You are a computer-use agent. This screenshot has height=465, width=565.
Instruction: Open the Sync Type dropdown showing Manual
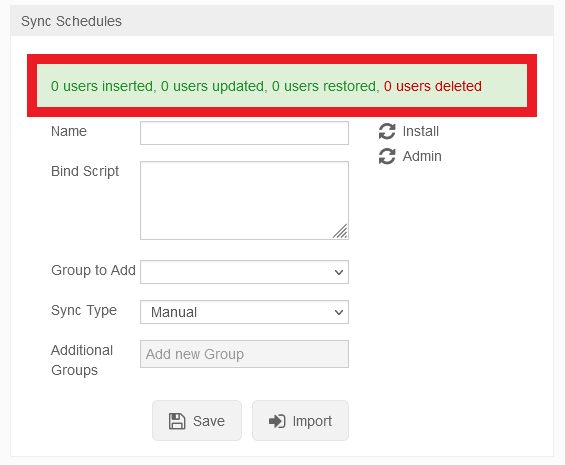[244, 312]
